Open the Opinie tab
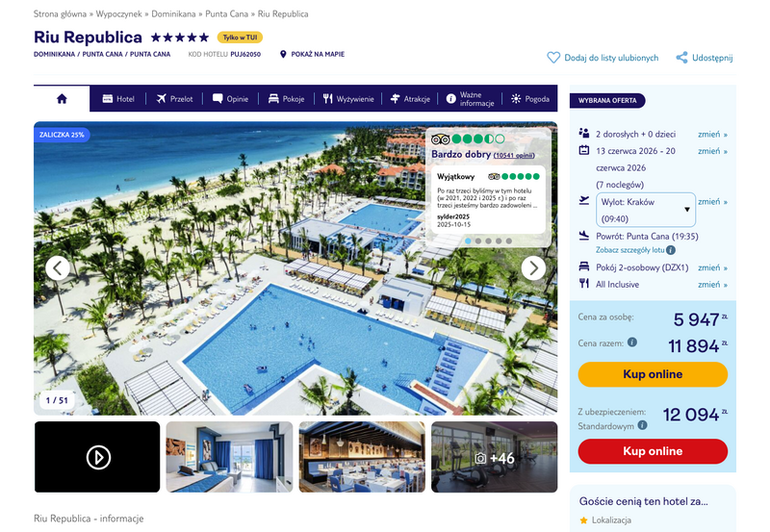This screenshot has width=770, height=532. (230, 99)
